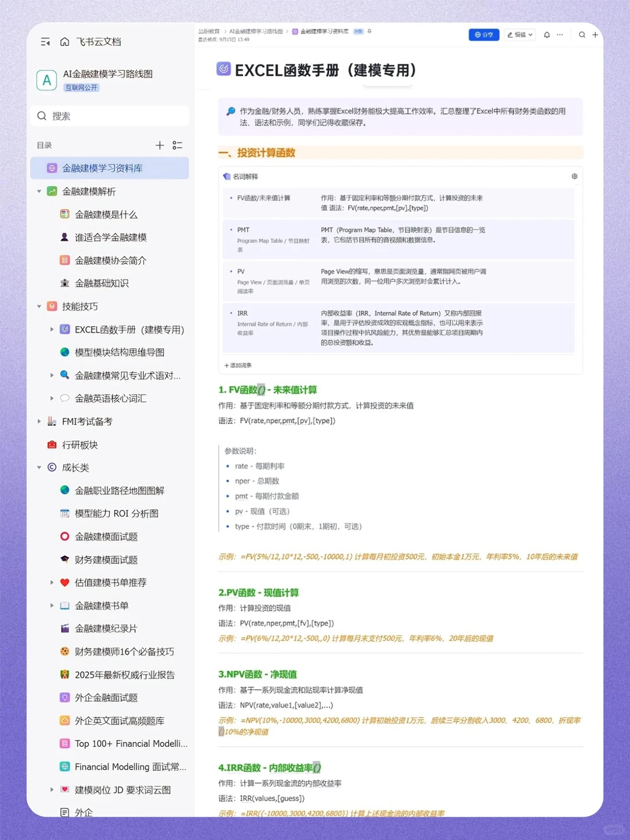
Task: Click the + 添加词条 link below the glossary
Action: [x=238, y=365]
